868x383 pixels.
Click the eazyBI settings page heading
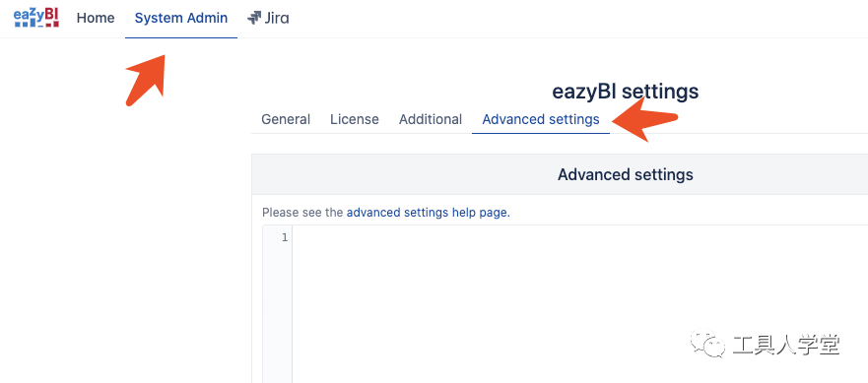click(x=626, y=92)
